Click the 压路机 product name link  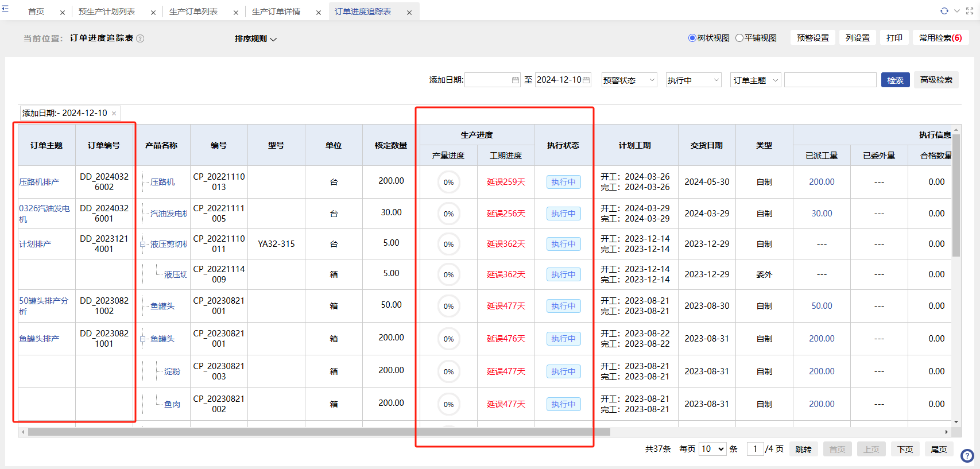(162, 182)
